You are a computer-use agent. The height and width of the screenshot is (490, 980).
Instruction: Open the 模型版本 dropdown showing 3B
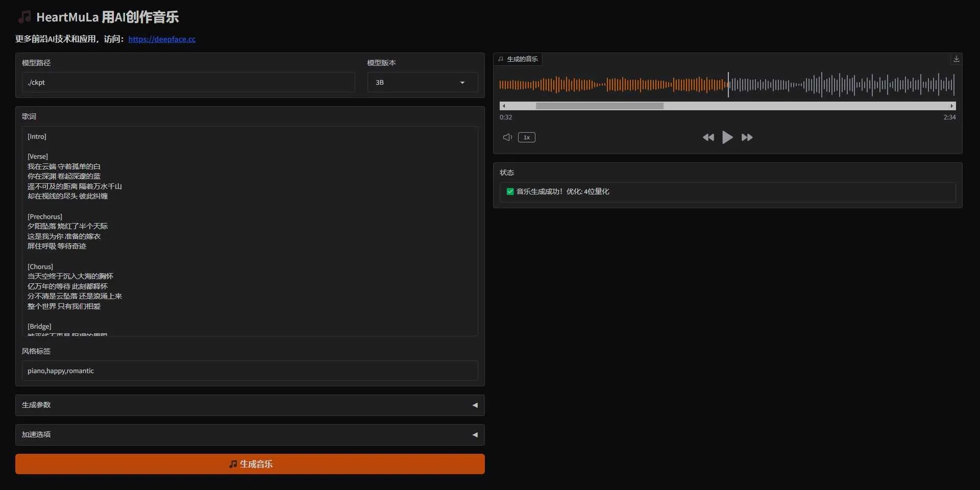click(422, 82)
